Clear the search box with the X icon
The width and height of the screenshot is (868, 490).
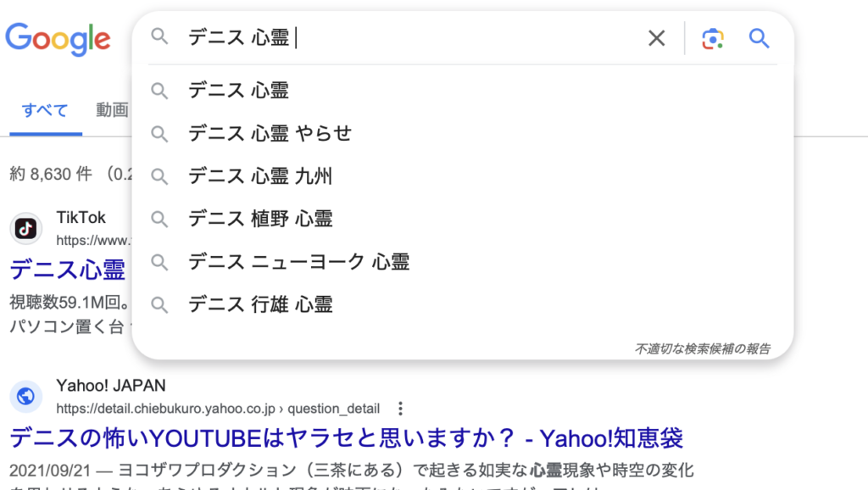(656, 38)
